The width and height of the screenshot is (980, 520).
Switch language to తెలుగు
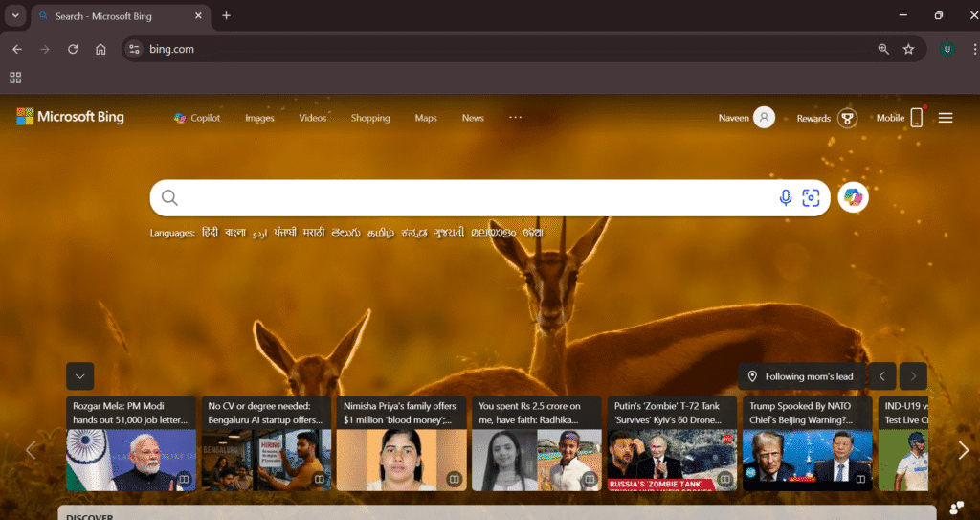coord(345,232)
